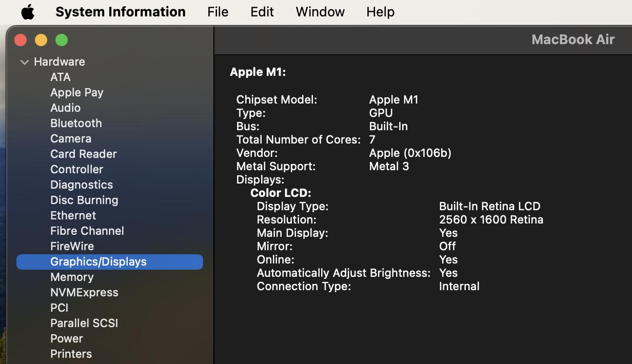Open the Apple menu
632x364 pixels.
(x=28, y=12)
